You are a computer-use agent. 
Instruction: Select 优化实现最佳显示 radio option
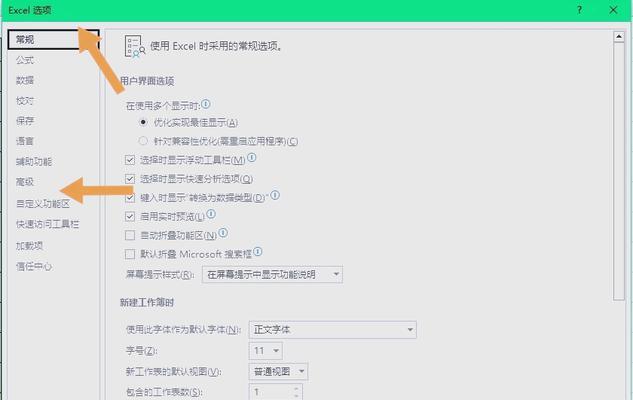coord(143,122)
